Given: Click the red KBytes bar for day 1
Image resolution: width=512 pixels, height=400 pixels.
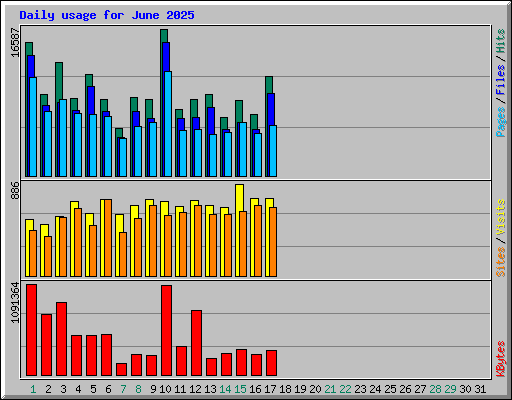Looking at the screenshot, I should click(x=32, y=330).
